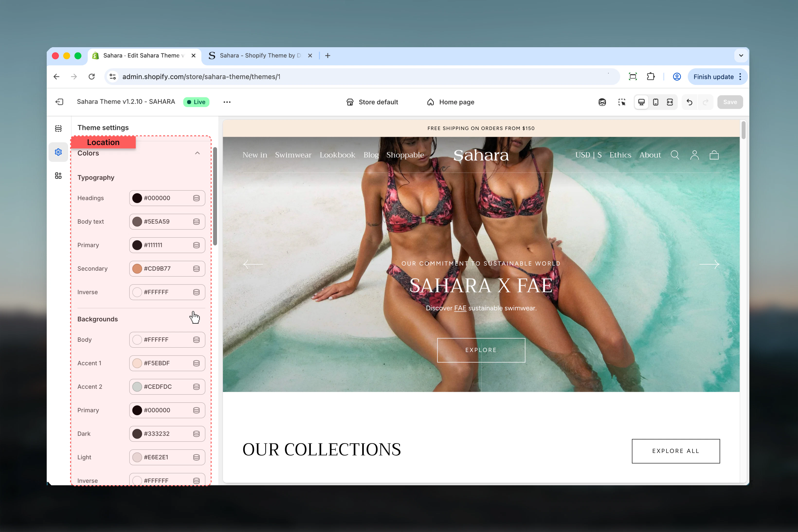
Task: Open the Home page template selector
Action: pos(450,102)
